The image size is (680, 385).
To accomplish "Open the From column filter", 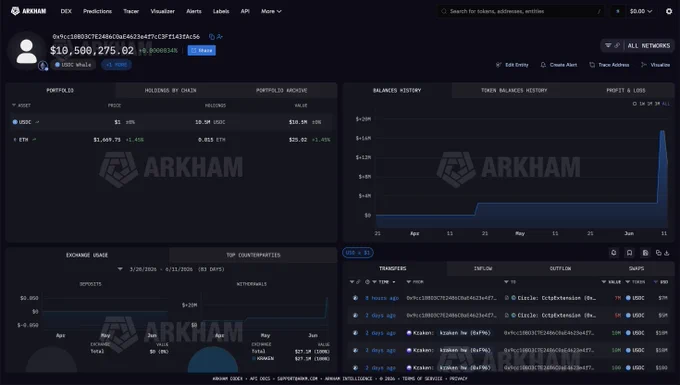I will click(x=409, y=282).
